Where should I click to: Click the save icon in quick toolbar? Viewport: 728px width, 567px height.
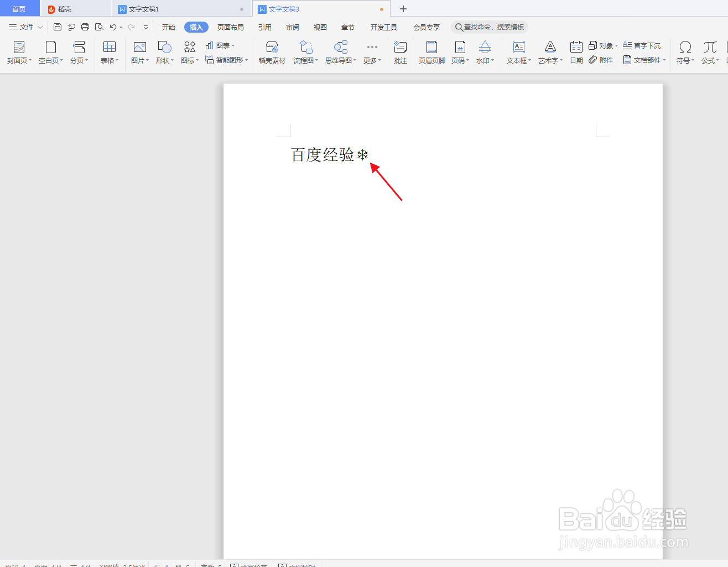58,27
